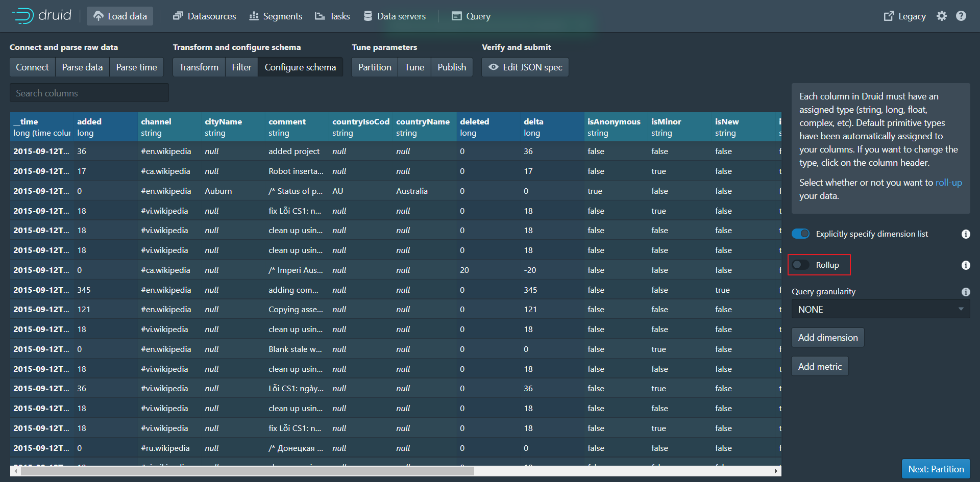The image size is (980, 482).
Task: Click the channel column header
Action: [169, 127]
